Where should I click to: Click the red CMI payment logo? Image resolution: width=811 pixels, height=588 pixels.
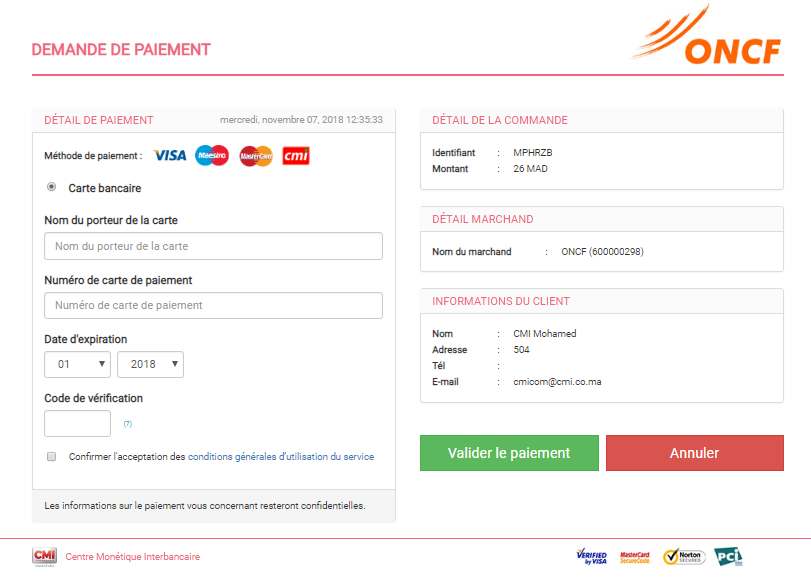coord(296,155)
